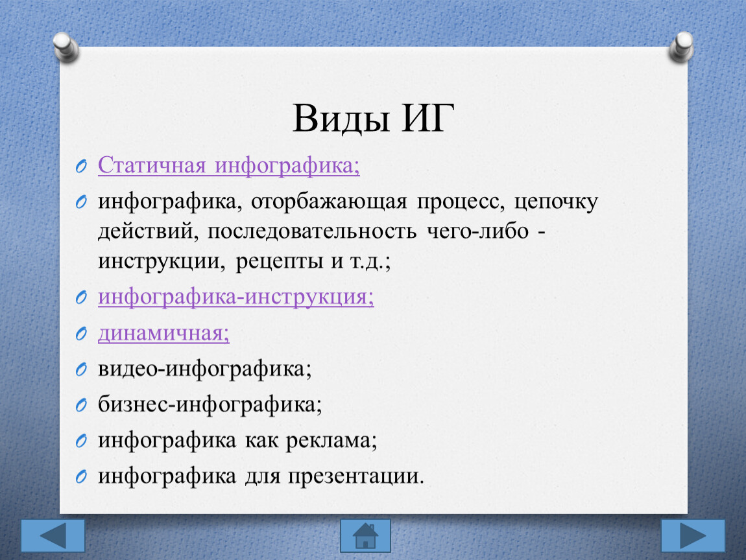
Task: Advance to the next slide with the right arrow button
Action: (693, 536)
